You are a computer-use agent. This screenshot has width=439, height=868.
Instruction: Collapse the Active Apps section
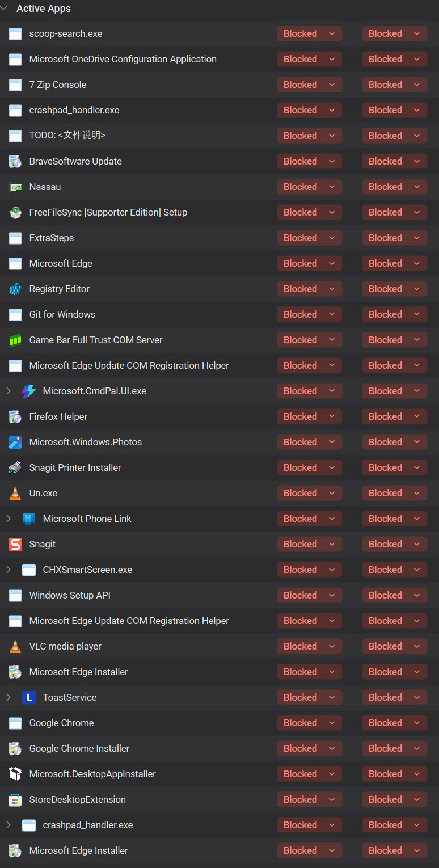tap(5, 9)
